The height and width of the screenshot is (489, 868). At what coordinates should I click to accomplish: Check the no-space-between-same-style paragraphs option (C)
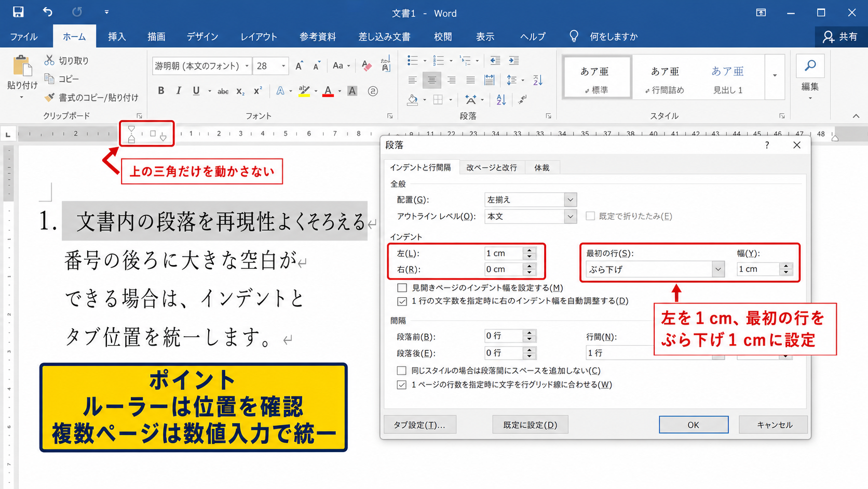tap(401, 371)
